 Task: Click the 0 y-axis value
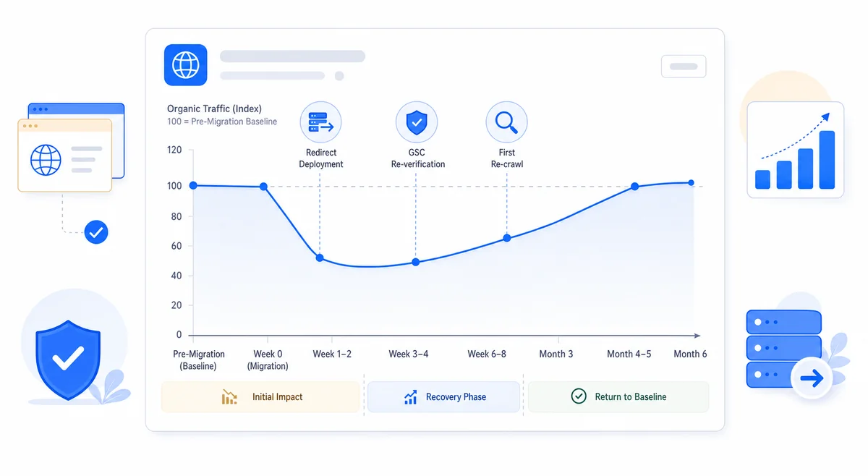pos(179,335)
